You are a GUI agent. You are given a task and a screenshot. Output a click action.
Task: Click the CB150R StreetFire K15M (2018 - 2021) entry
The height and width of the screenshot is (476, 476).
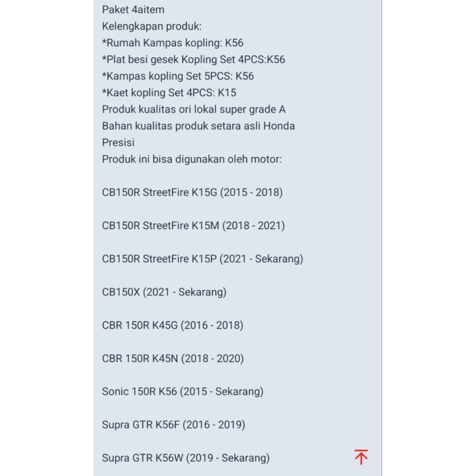(x=193, y=226)
